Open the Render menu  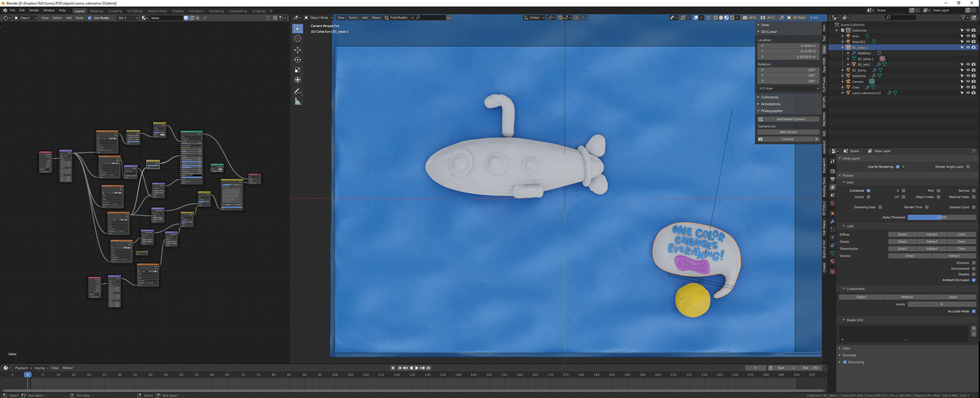(34, 10)
